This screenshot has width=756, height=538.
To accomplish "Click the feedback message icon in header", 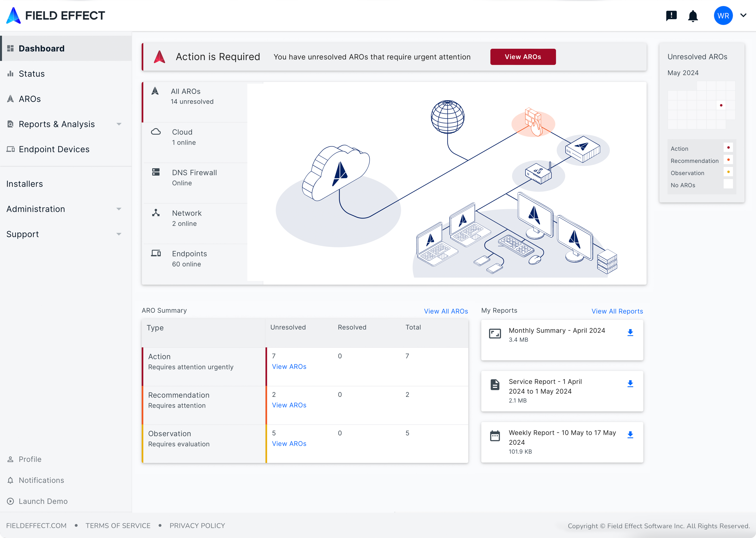I will [671, 16].
